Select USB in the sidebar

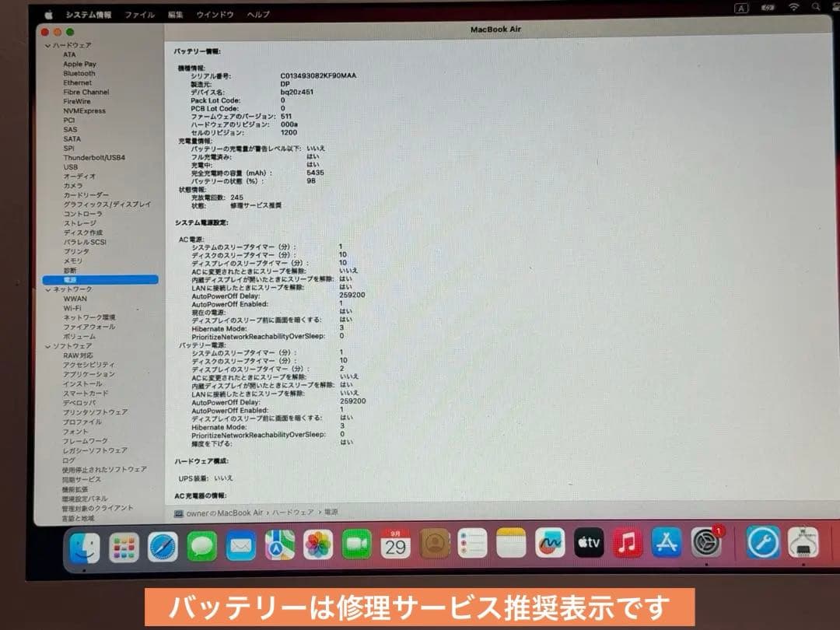71,167
